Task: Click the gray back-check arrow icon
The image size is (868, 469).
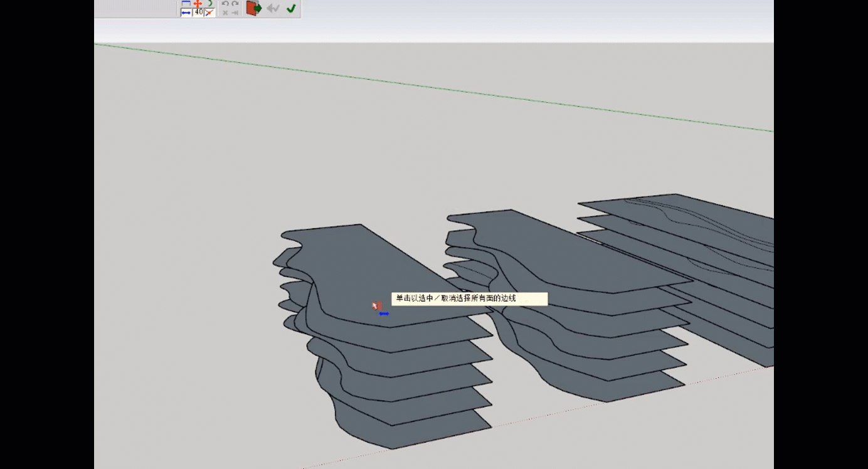Action: (273, 8)
